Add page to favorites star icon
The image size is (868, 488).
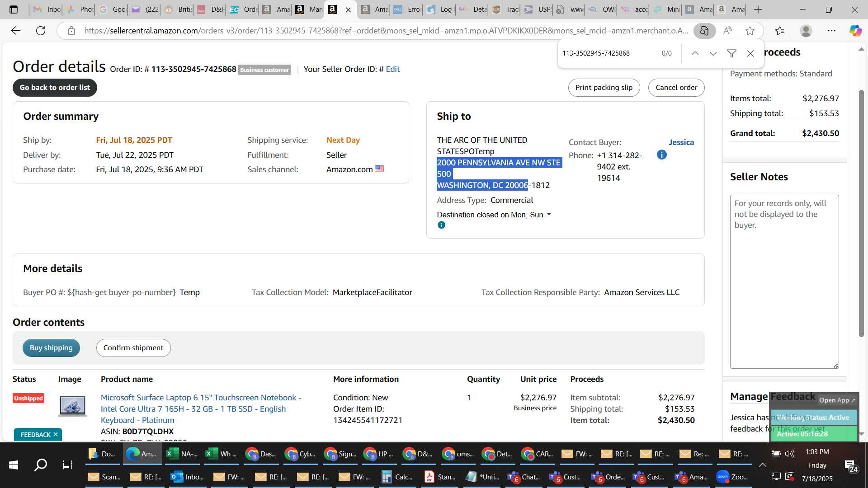click(750, 31)
